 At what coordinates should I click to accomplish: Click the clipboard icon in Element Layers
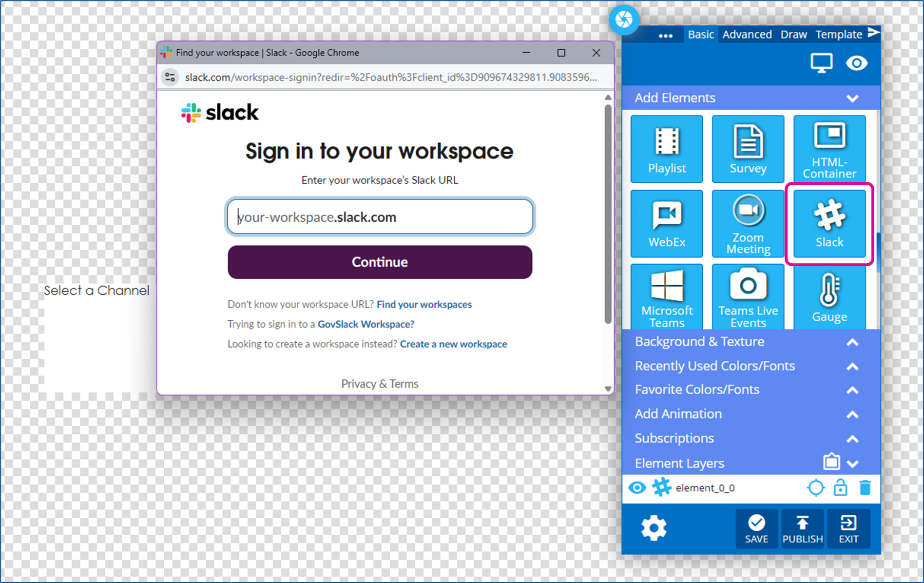[x=831, y=461]
